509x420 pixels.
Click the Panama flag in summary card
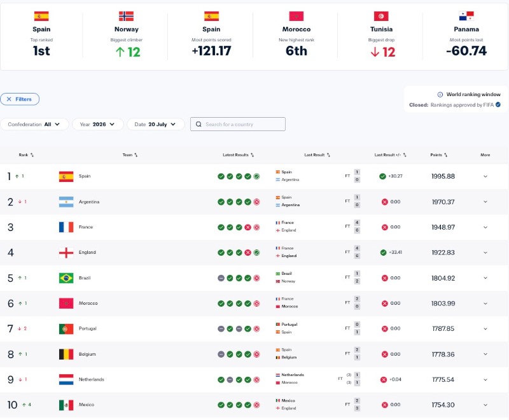466,16
